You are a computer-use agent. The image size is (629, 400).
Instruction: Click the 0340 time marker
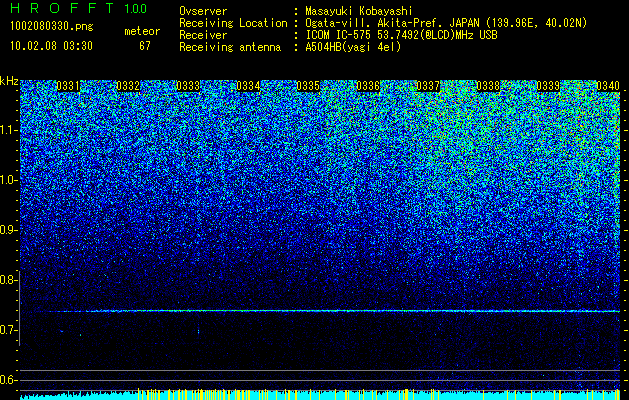point(608,86)
